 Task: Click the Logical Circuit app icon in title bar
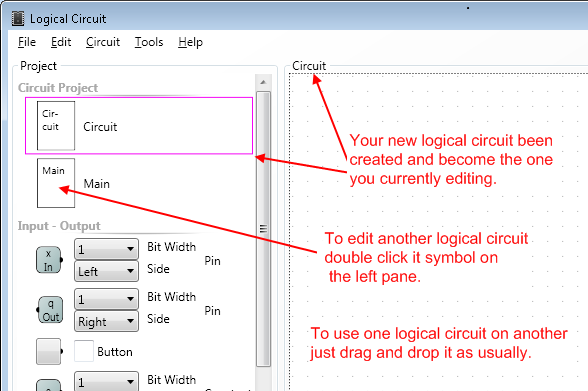[x=18, y=18]
